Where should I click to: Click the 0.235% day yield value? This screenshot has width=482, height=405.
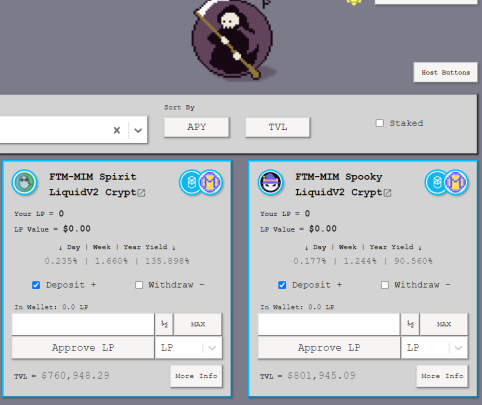coord(61,261)
